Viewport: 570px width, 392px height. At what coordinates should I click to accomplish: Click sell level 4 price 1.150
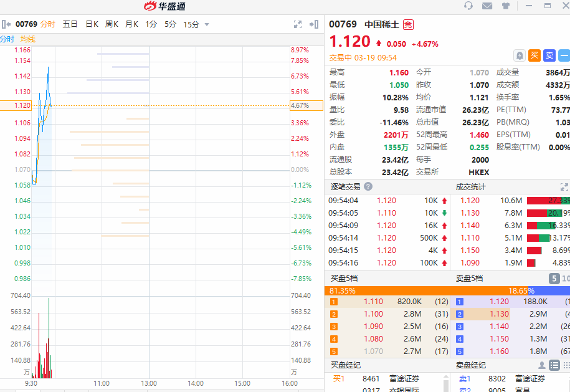click(x=499, y=338)
